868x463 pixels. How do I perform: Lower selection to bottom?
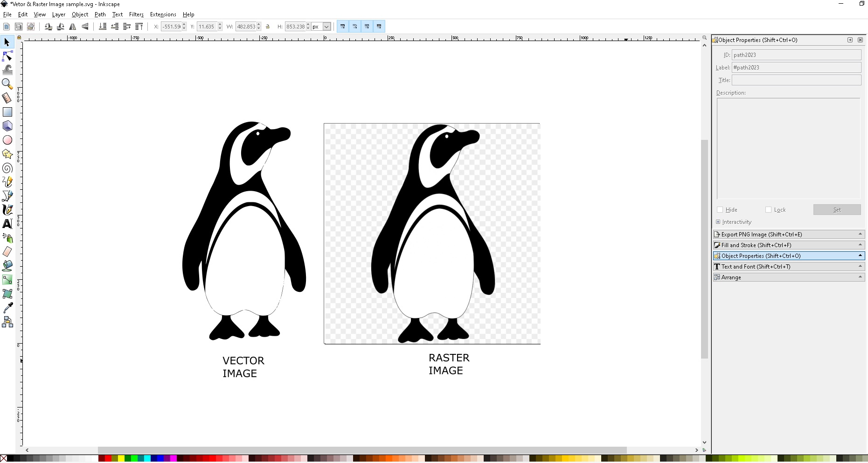pos(103,27)
